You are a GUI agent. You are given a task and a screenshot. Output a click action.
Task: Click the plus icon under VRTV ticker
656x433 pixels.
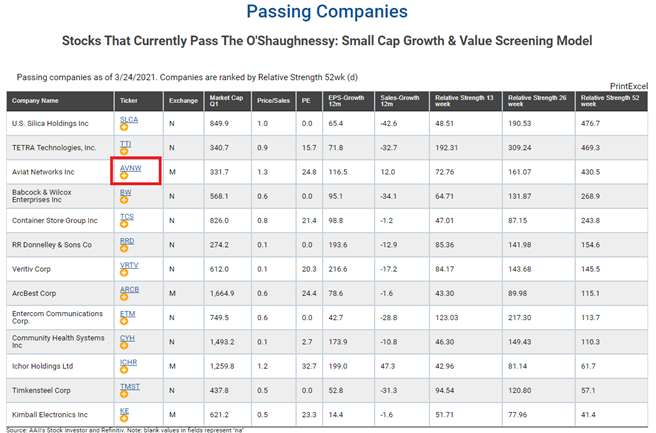(x=124, y=273)
